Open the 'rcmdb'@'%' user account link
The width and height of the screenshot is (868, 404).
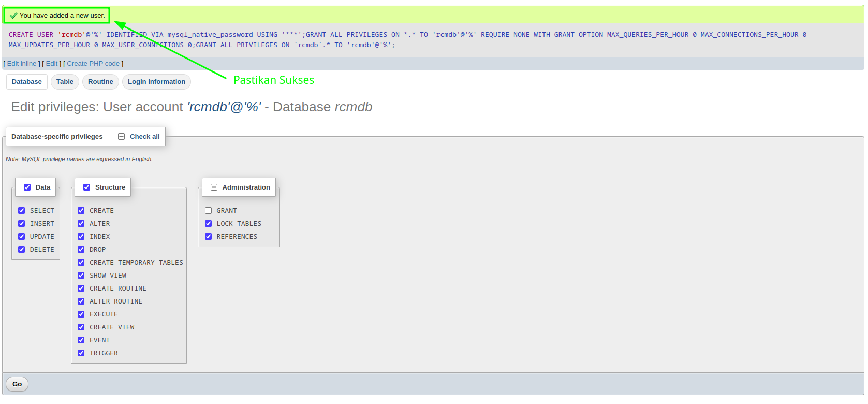pyautogui.click(x=224, y=107)
